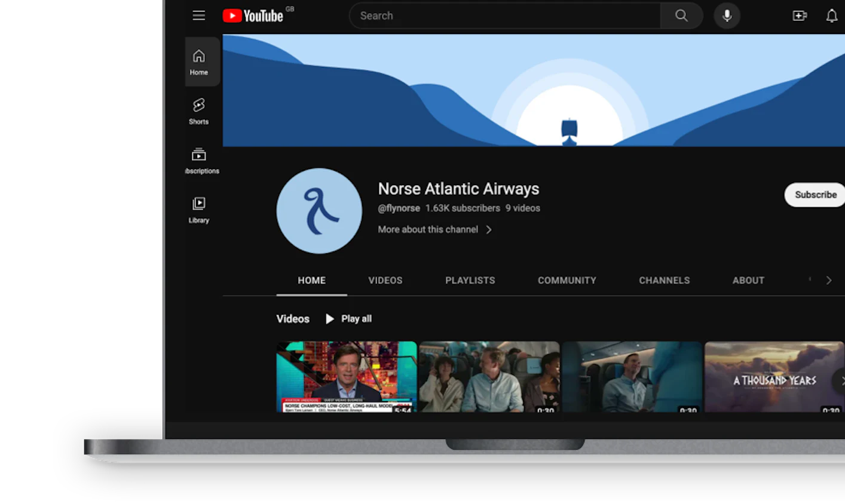Click the 9 videos count

coord(523,208)
